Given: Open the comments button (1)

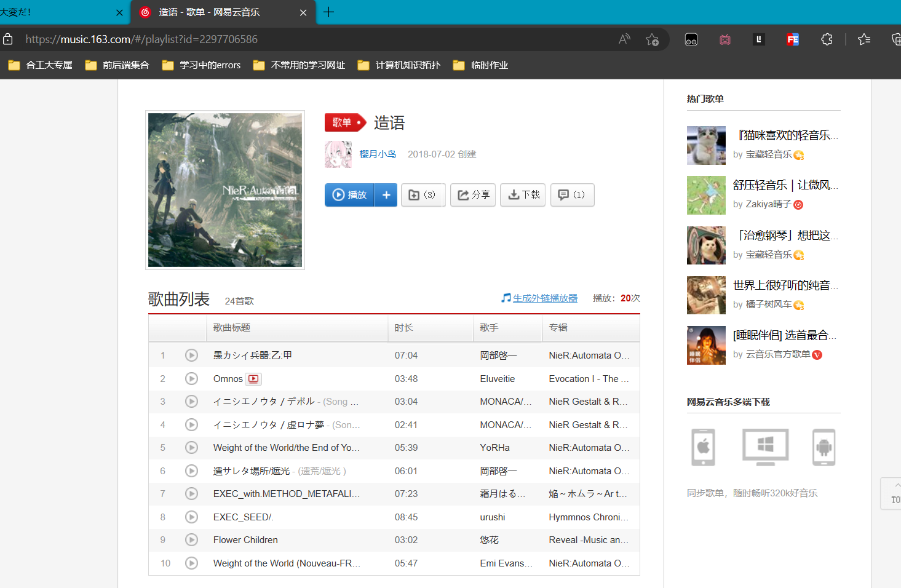Looking at the screenshot, I should (x=572, y=195).
